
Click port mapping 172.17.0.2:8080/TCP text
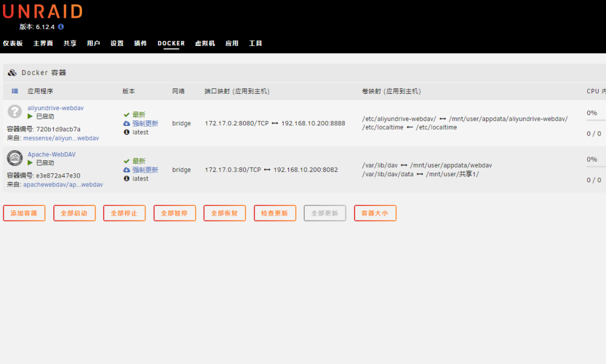click(x=236, y=124)
